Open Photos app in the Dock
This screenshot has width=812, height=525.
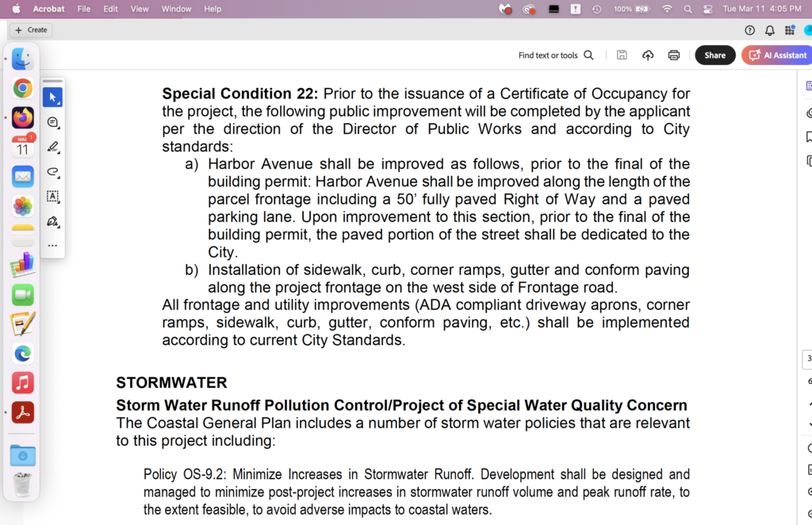[23, 206]
